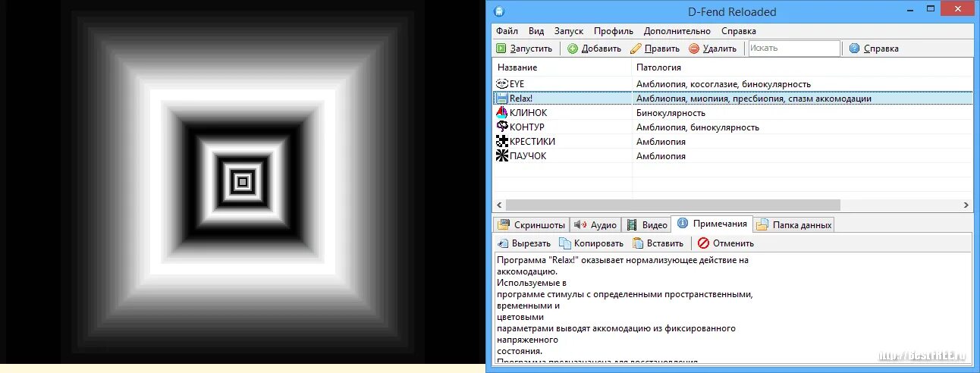Switch to the Аудио tab

[x=595, y=224]
